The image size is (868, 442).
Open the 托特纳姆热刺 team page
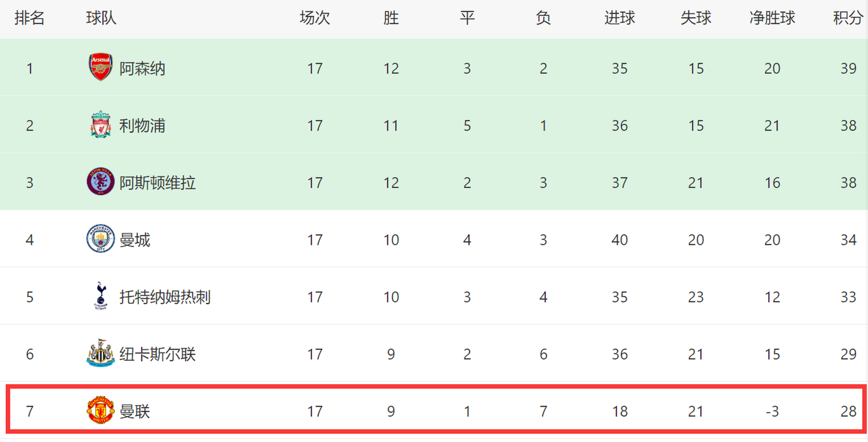[165, 297]
